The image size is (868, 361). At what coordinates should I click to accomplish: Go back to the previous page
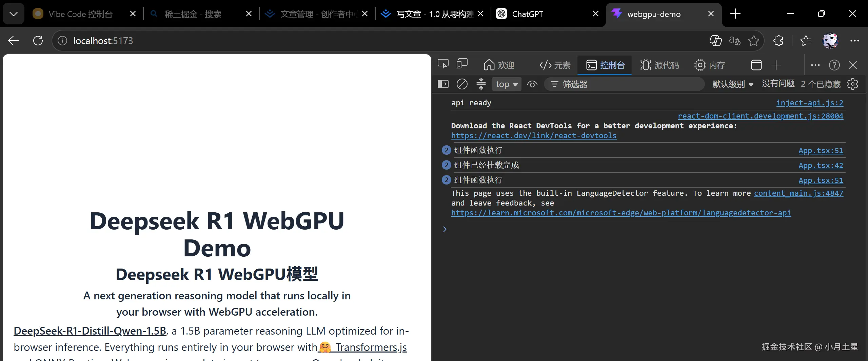(x=14, y=41)
